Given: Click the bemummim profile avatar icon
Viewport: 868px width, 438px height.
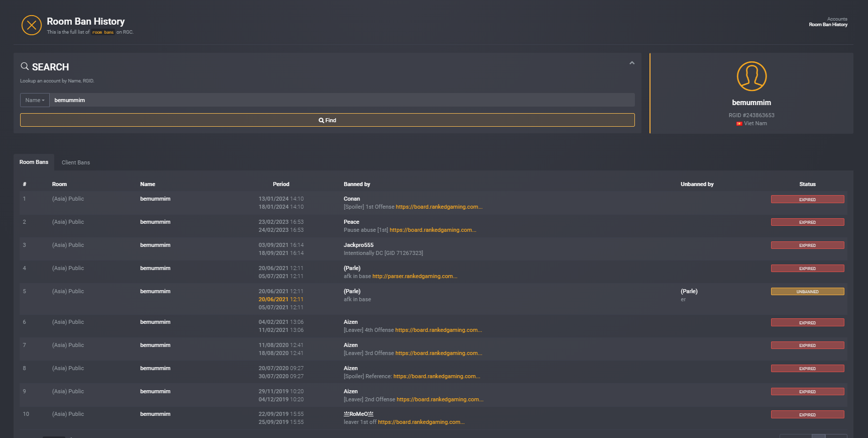Looking at the screenshot, I should [751, 76].
